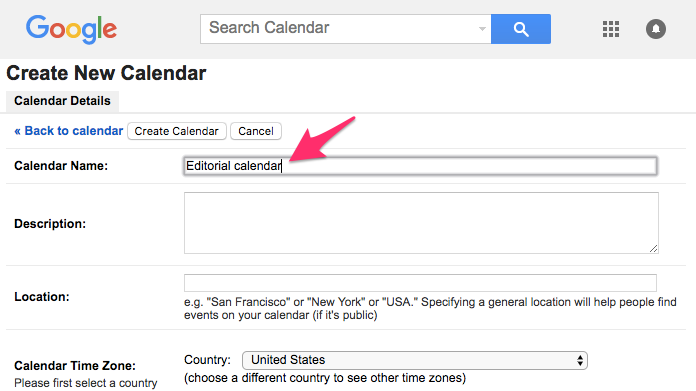The height and width of the screenshot is (391, 696).
Task: Click the Cancel button
Action: pyautogui.click(x=256, y=131)
